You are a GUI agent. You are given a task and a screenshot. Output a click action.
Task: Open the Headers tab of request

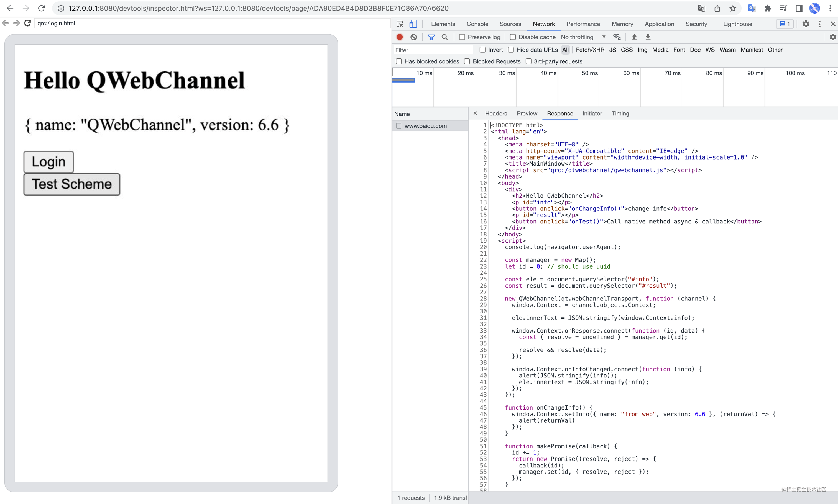496,114
